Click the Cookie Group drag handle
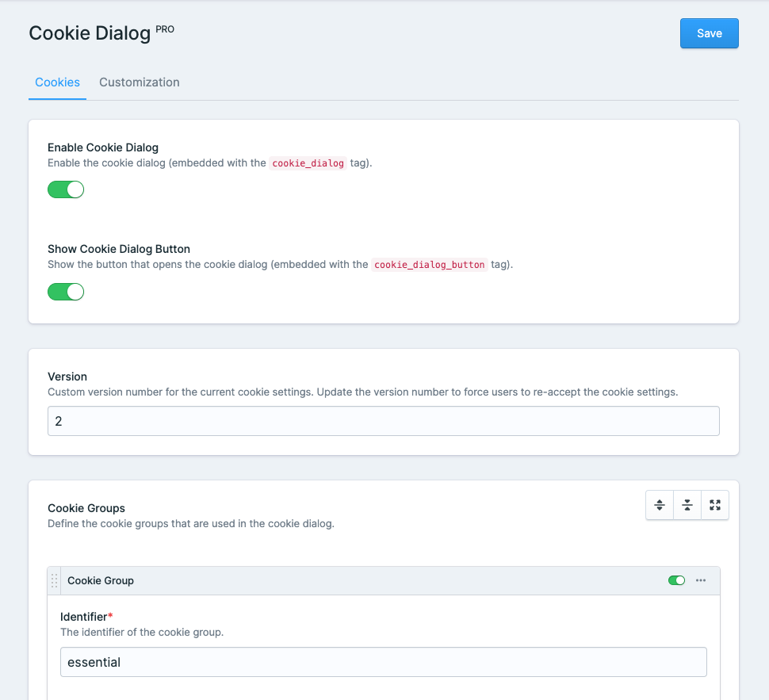 point(54,581)
